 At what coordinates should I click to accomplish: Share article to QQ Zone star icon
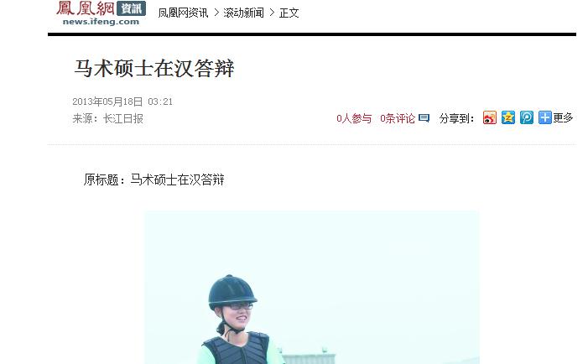pos(508,117)
